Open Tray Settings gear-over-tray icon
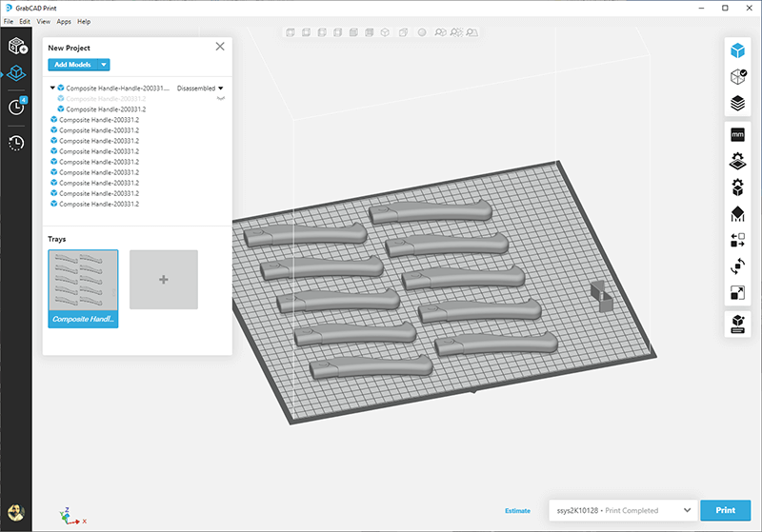Screen dimensions: 762x532 point(736,161)
